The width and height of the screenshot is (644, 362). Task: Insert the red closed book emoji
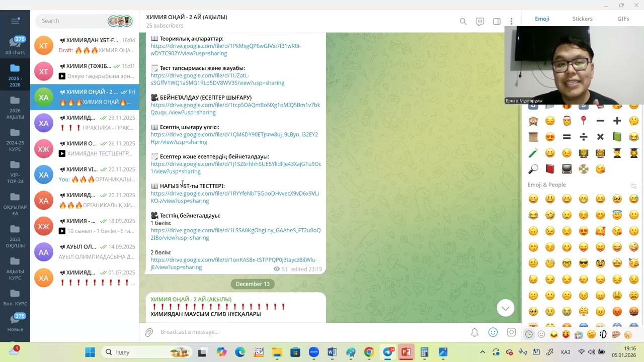[550, 169]
